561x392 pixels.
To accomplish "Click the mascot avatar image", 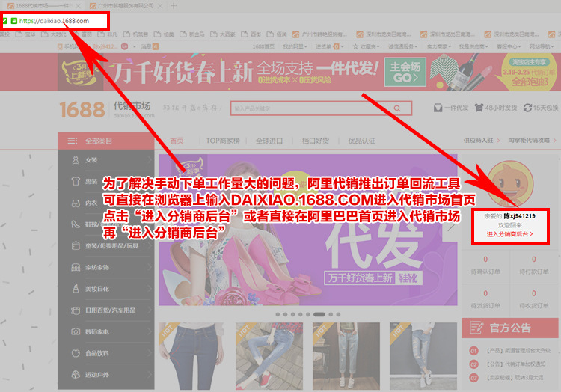I will coord(510,183).
